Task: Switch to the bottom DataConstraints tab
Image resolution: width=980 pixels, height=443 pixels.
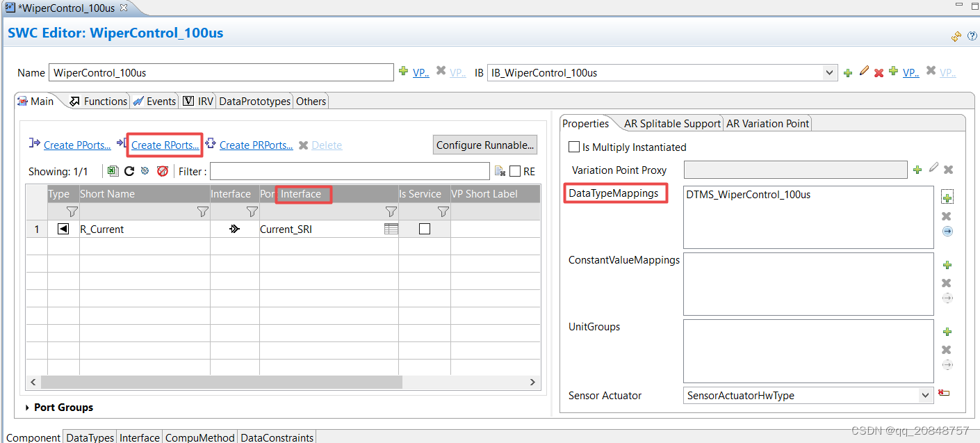Action: (277, 437)
